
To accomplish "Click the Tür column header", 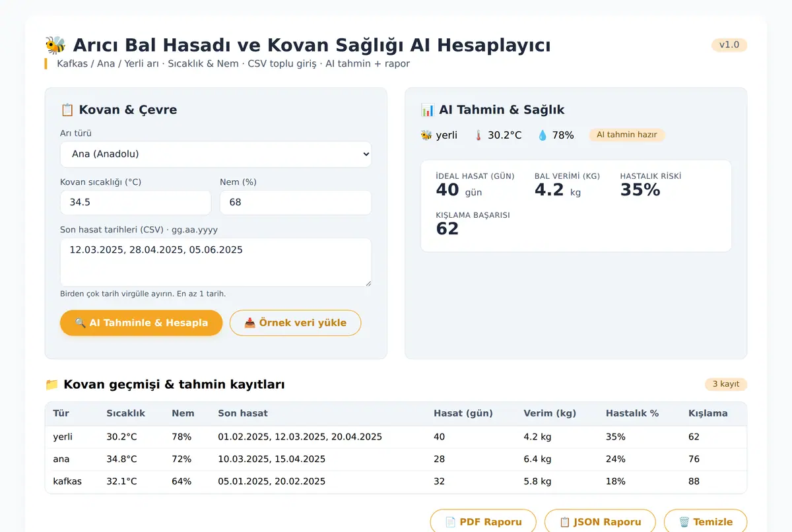I will (61, 413).
